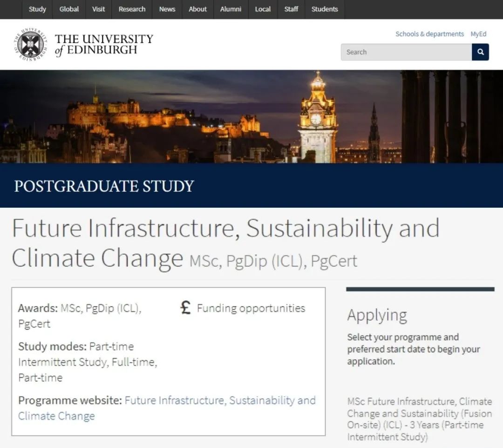
Task: Select the MSc Fusion On-site 3 Years programme
Action: tap(419, 419)
